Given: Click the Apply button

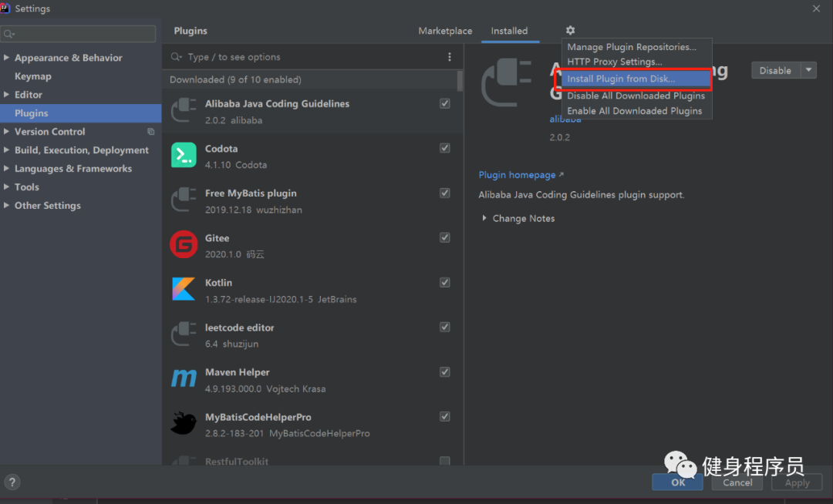Looking at the screenshot, I should click(x=797, y=482).
